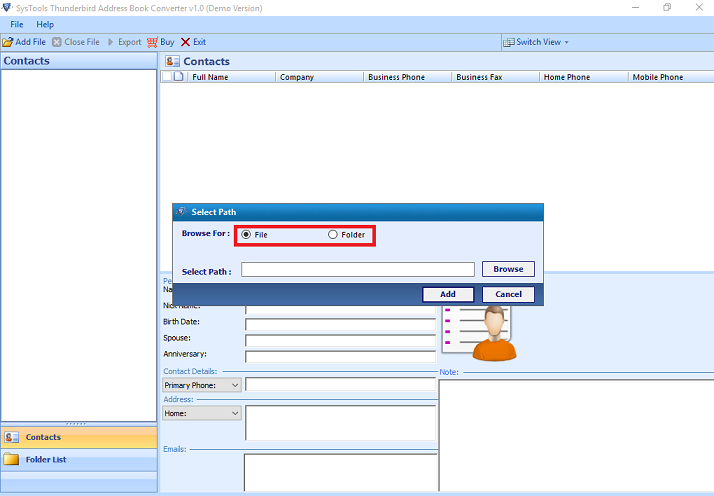
Task: Select the File radio button
Action: pos(246,235)
